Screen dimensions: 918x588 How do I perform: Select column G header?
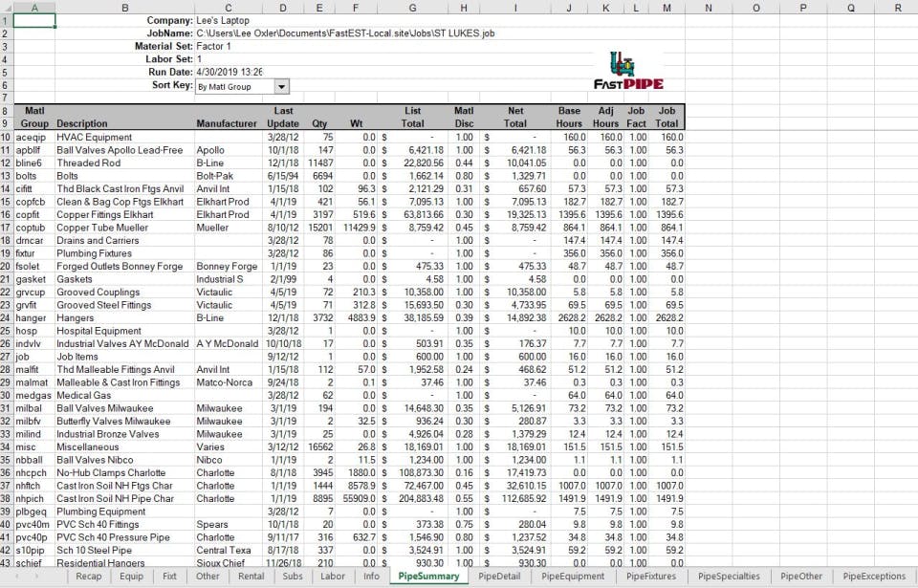click(x=413, y=8)
